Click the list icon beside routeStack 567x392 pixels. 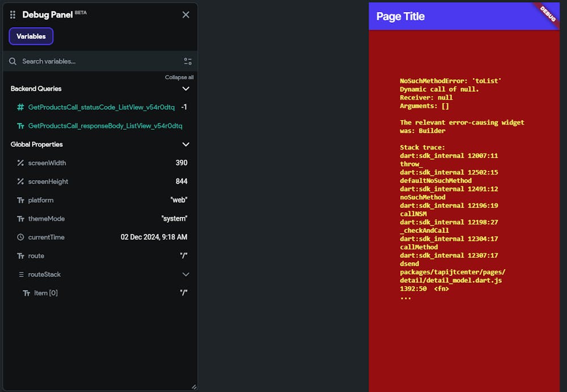click(22, 275)
